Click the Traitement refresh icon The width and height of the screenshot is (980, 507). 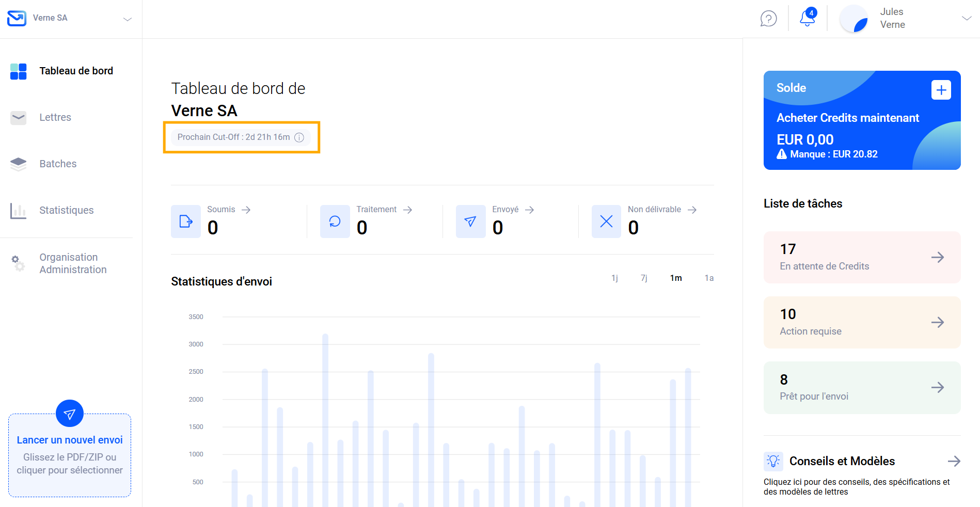(x=335, y=221)
